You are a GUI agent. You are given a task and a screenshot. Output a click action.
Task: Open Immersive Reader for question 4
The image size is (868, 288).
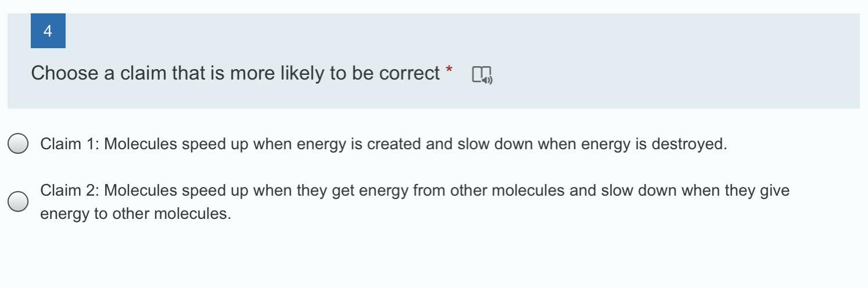482,75
